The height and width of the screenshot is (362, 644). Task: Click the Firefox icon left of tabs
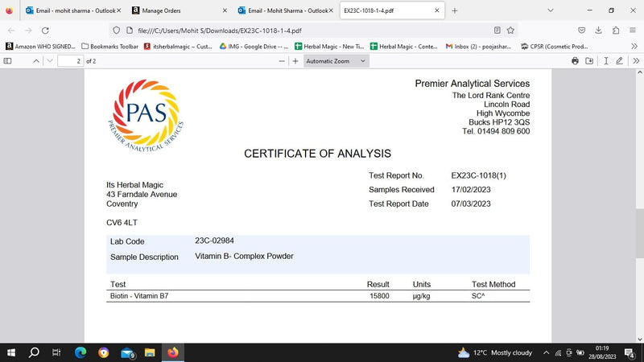click(x=9, y=10)
